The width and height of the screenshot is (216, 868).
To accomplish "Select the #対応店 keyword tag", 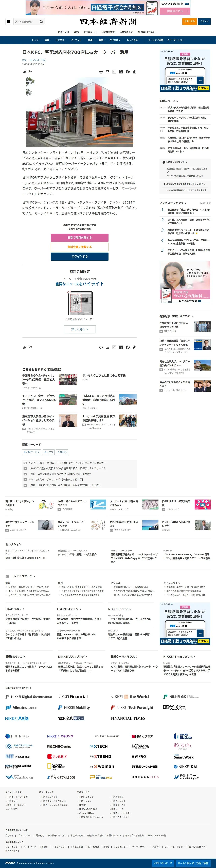I will (x=62, y=452).
